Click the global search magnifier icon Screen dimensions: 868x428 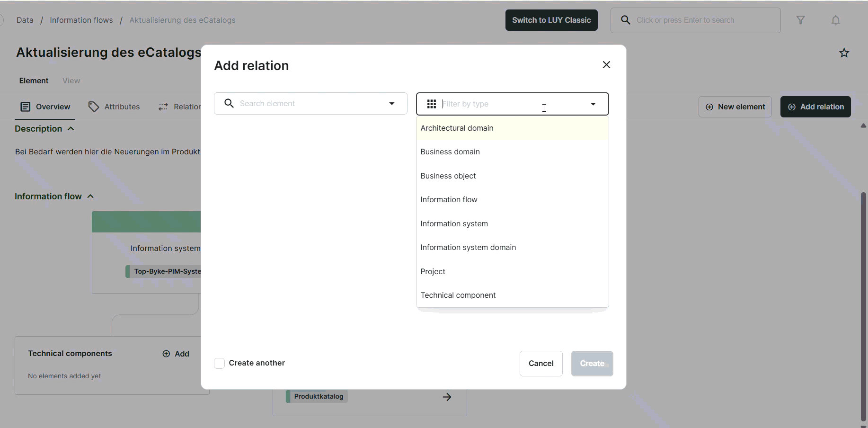[625, 20]
